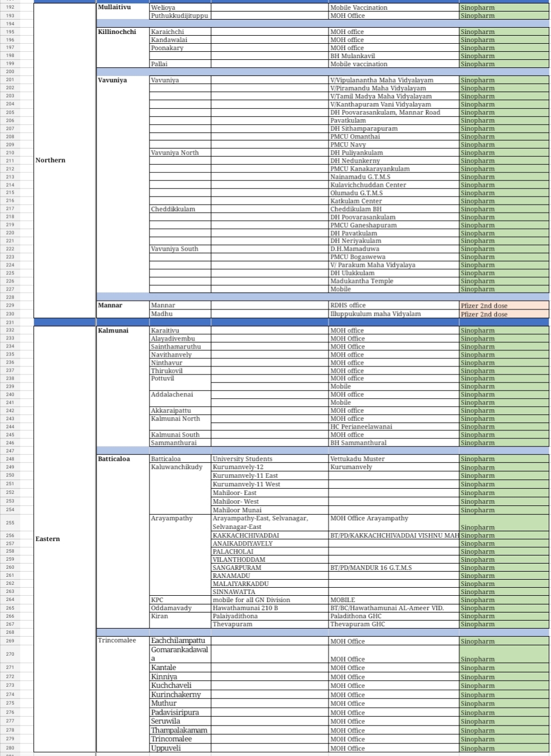Viewport: 551px width, 756px height.
Task: Click the Vettukadu Muster cell
Action: 394,459
